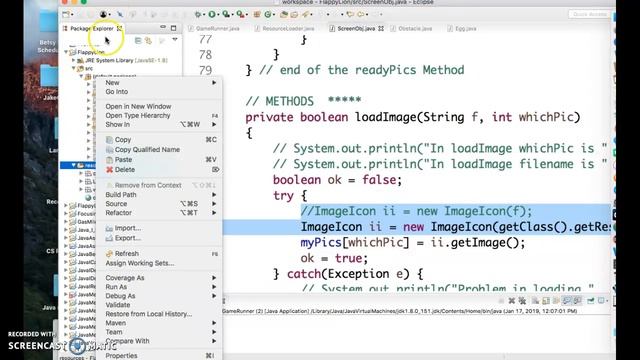Click Remove Launch icon in Console

click(511, 301)
